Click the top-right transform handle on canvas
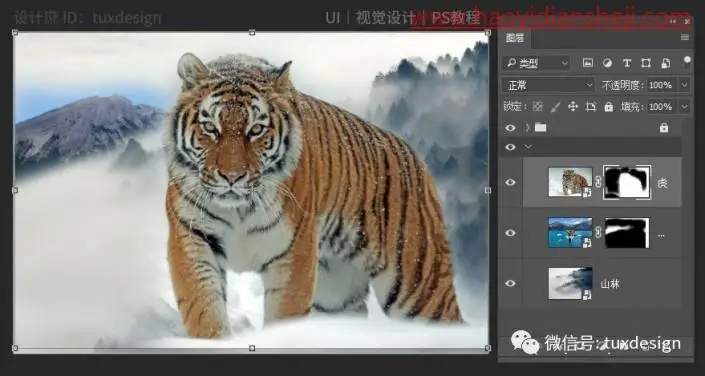Image resolution: width=705 pixels, height=376 pixels. point(488,33)
